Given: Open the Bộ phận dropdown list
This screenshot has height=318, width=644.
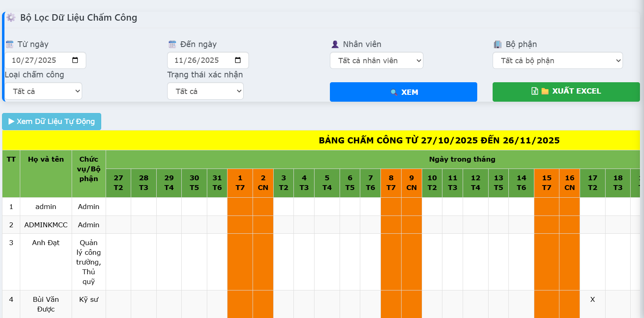Looking at the screenshot, I should [557, 61].
